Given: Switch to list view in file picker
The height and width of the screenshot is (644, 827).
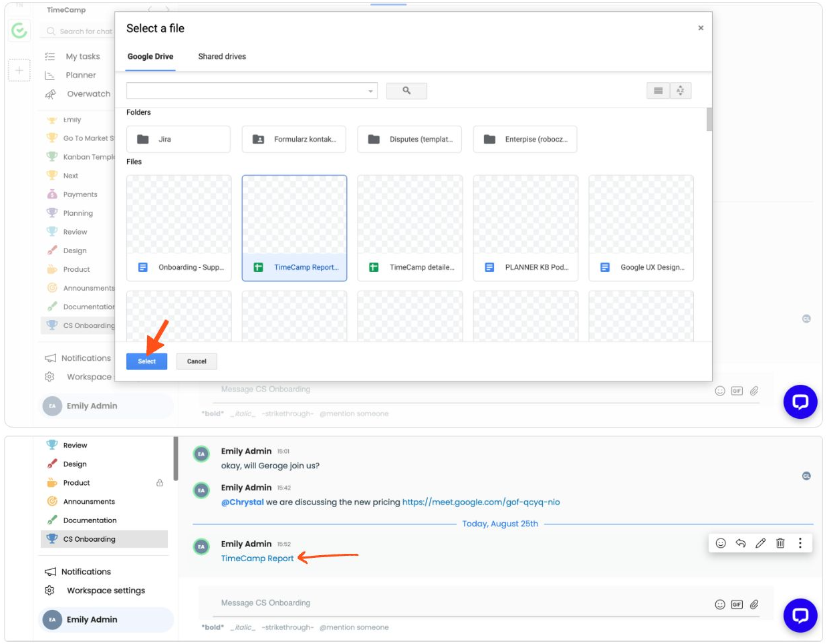Looking at the screenshot, I should (658, 91).
